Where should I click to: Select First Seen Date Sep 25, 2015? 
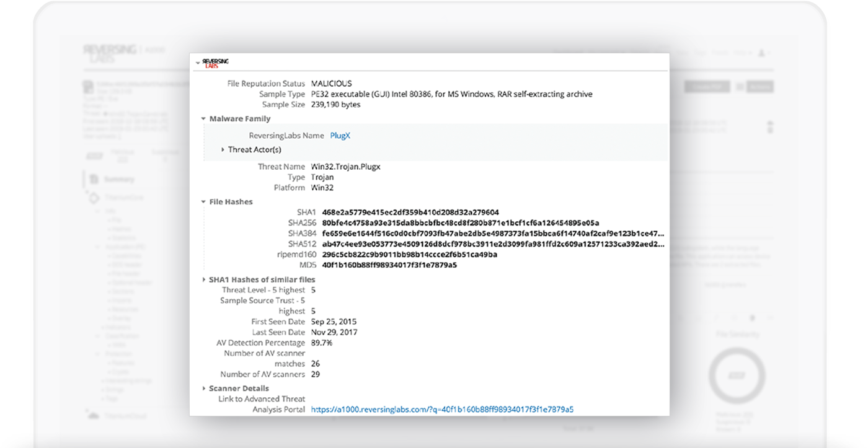click(334, 322)
